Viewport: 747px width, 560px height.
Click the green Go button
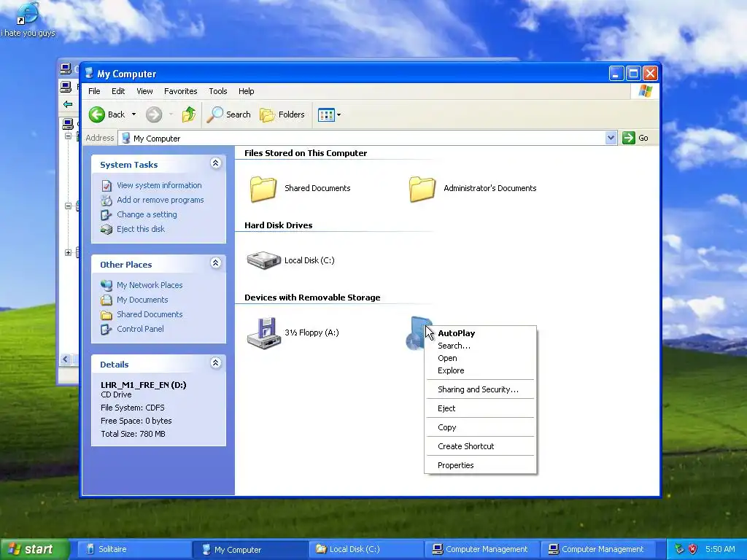635,138
